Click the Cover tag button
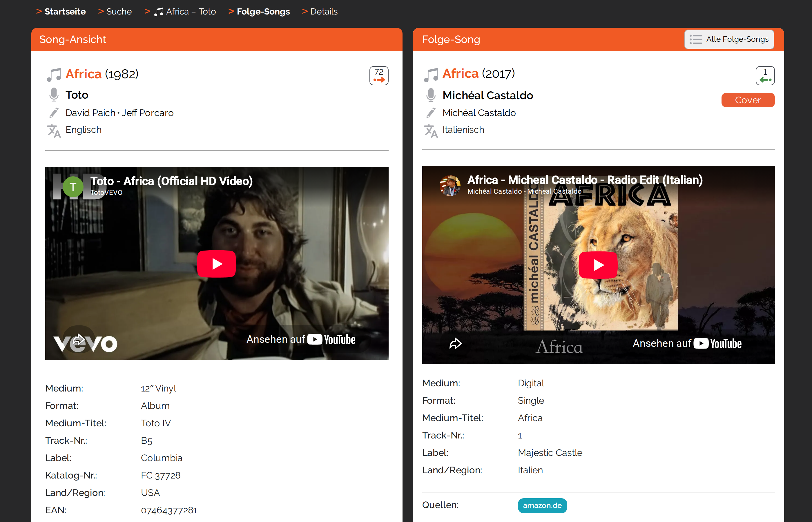Screen dimensions: 812x522 click(x=748, y=100)
